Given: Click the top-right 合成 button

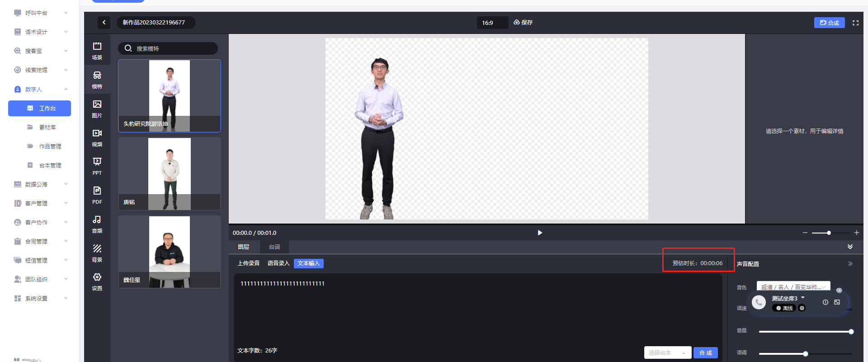Looking at the screenshot, I should [x=829, y=23].
